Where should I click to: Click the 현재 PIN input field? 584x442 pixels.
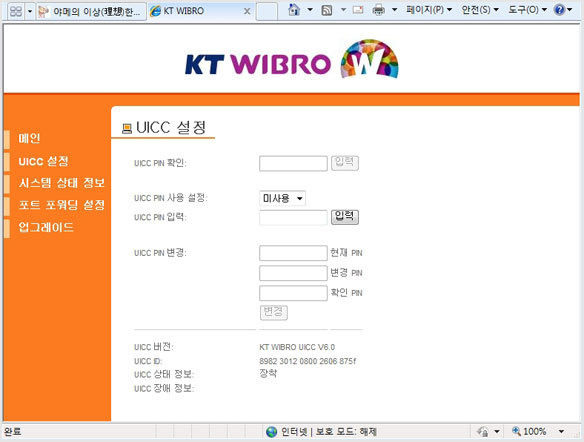click(293, 253)
